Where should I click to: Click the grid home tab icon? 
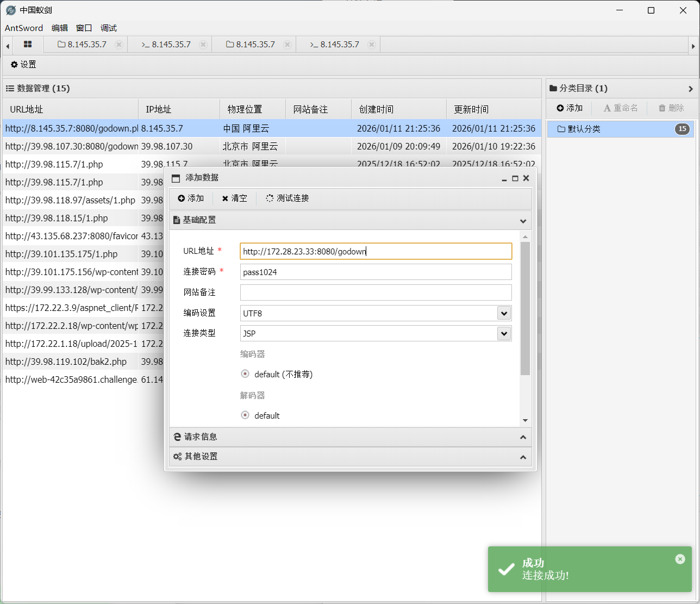click(28, 45)
